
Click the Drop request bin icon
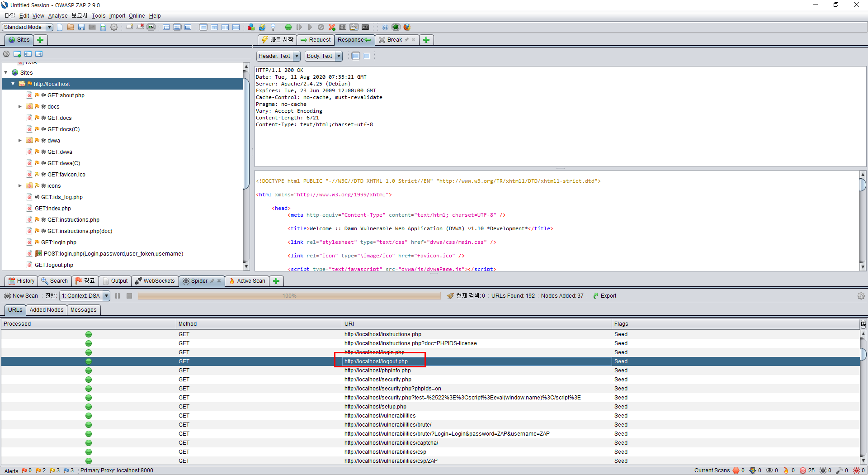pyautogui.click(x=321, y=27)
